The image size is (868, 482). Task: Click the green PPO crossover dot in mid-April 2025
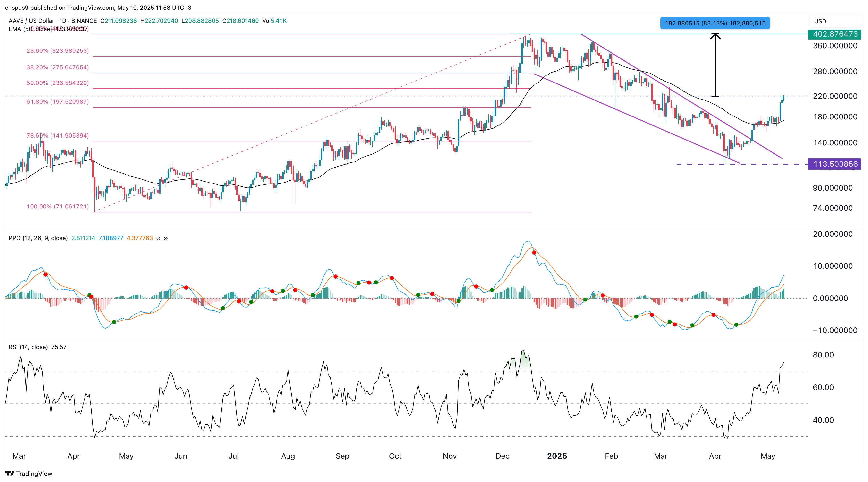pyautogui.click(x=736, y=325)
